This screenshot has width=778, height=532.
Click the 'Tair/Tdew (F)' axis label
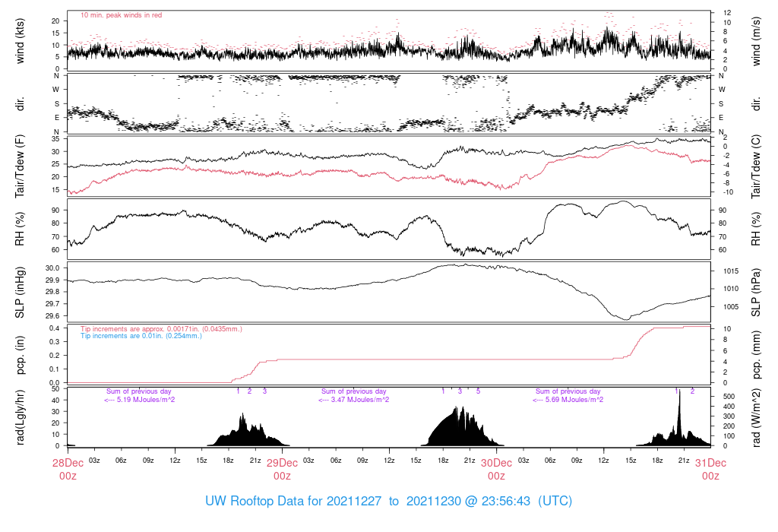point(20,166)
